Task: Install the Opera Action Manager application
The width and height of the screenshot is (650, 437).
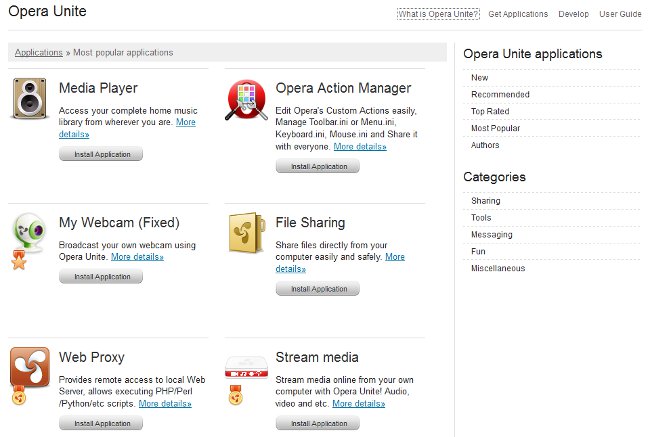Action: (318, 166)
